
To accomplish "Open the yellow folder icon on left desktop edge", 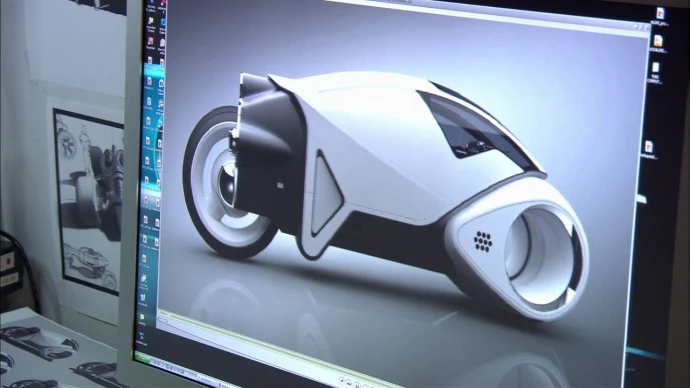I will point(142,317).
